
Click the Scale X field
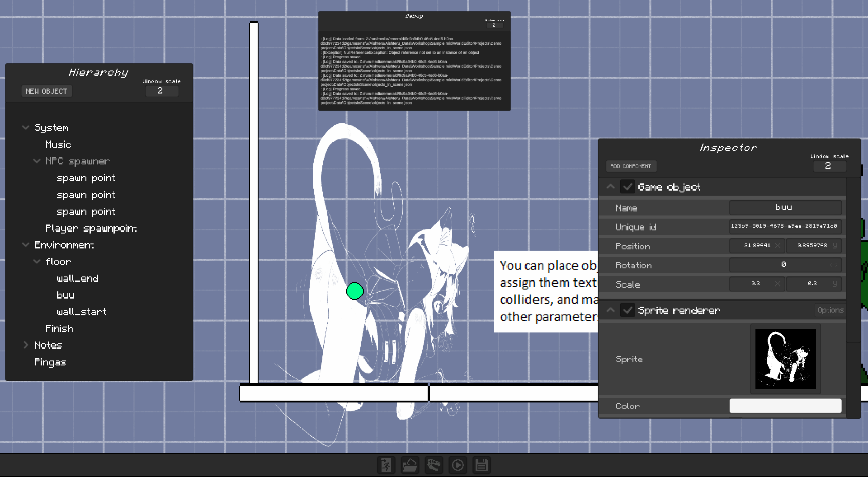click(x=757, y=284)
